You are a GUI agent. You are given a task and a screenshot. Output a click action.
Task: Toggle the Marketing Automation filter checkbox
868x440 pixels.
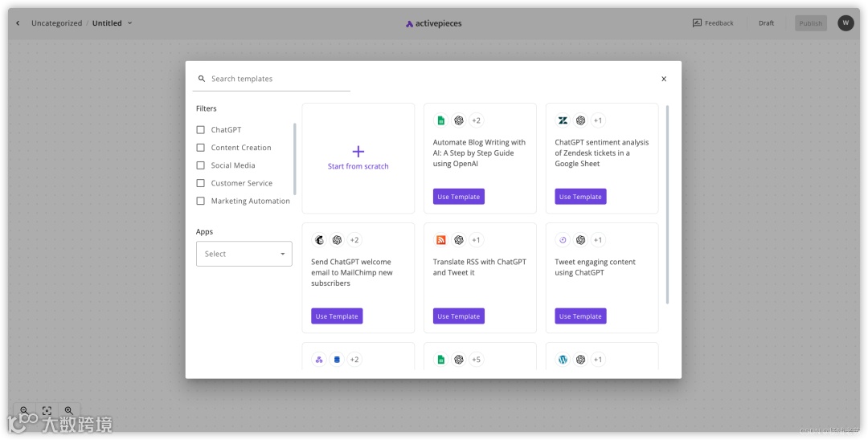point(200,201)
